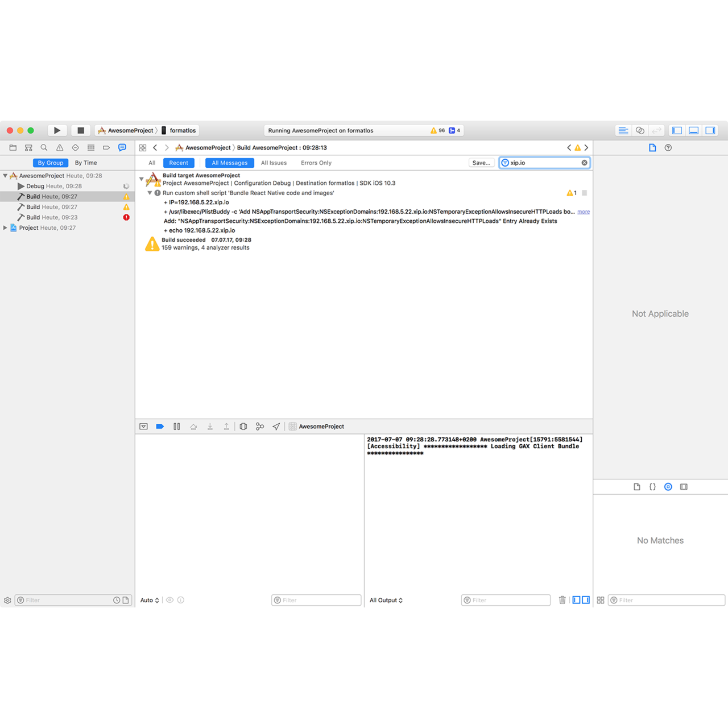
Task: Click the Simulate location arrow icon
Action: point(276,427)
